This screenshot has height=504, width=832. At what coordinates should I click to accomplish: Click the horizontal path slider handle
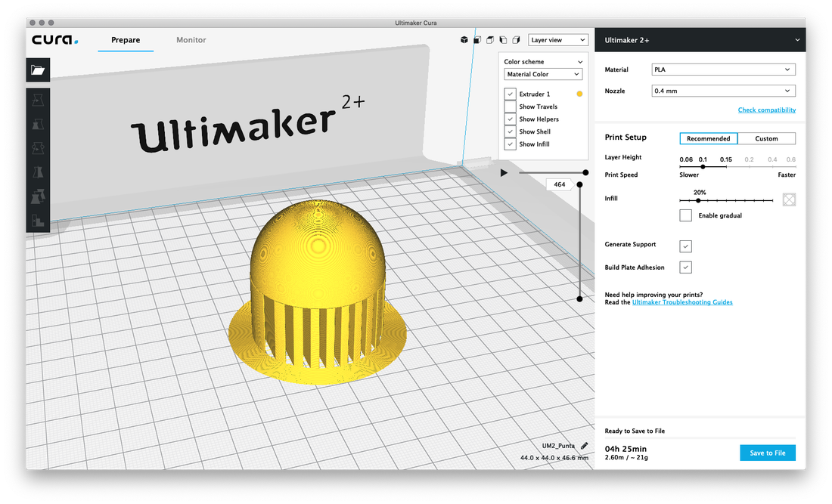click(x=585, y=173)
